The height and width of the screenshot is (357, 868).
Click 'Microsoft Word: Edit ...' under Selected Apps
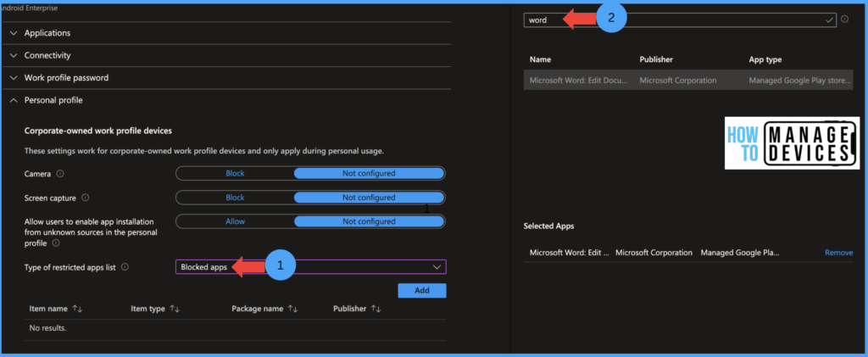click(x=569, y=253)
